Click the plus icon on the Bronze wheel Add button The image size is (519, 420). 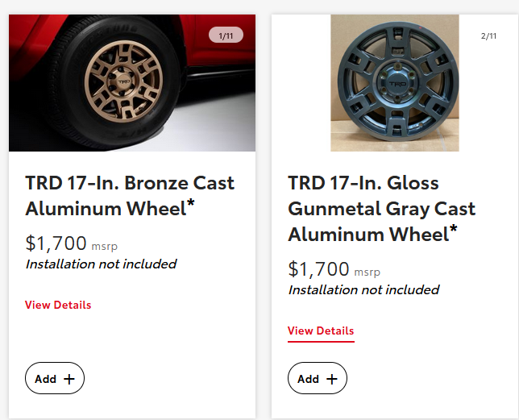coord(69,379)
